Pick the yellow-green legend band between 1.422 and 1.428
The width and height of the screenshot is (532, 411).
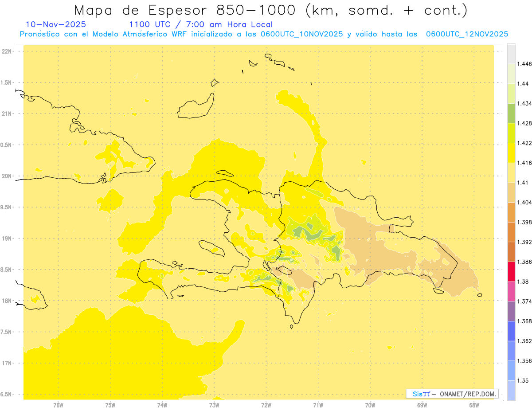click(x=511, y=133)
